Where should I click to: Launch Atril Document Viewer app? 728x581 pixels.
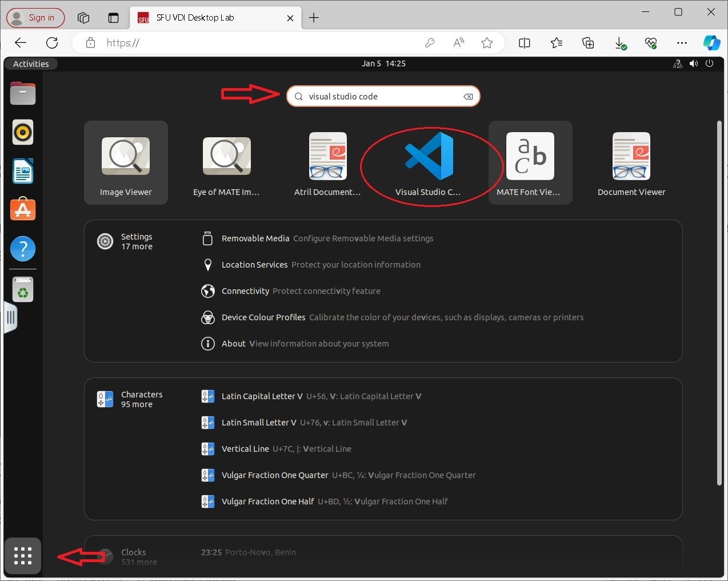click(327, 163)
